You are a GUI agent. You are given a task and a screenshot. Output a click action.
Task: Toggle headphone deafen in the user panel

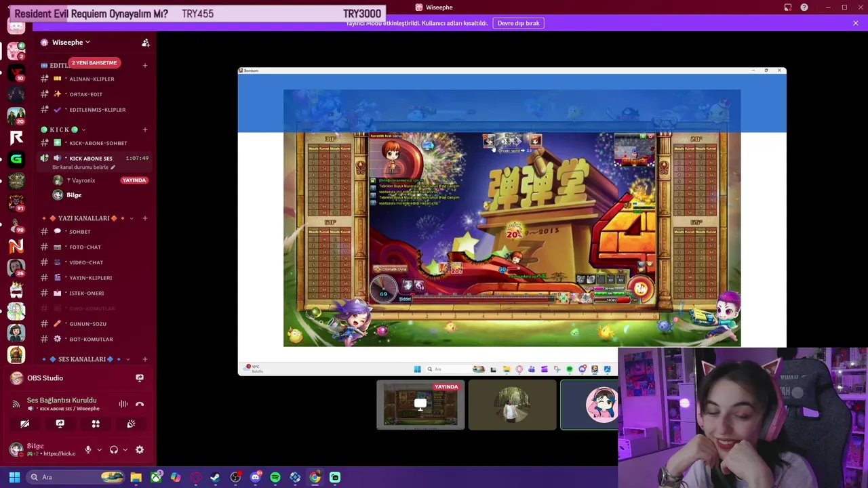(x=114, y=449)
